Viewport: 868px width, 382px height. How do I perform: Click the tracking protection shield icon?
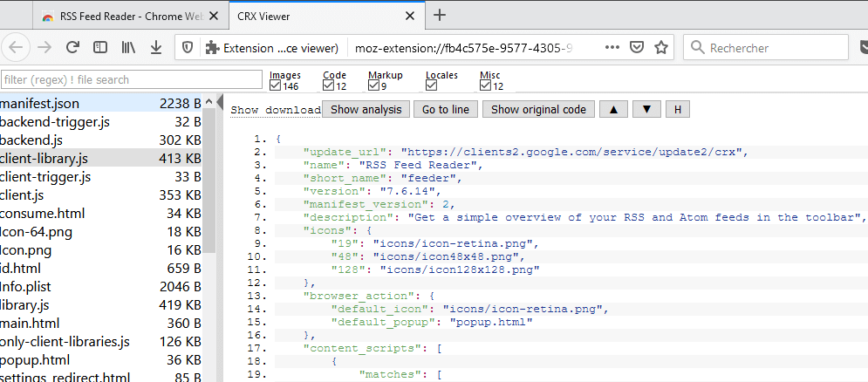pos(188,48)
